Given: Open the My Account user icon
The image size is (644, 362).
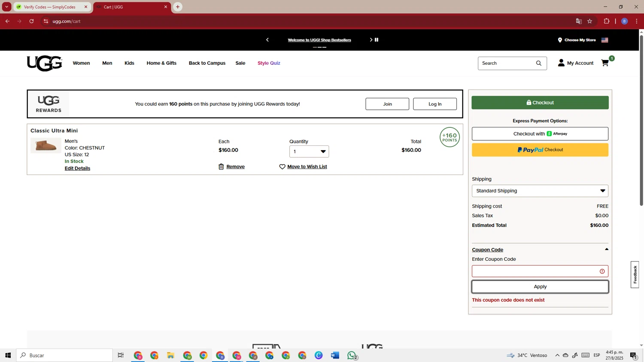Looking at the screenshot, I should [x=561, y=63].
